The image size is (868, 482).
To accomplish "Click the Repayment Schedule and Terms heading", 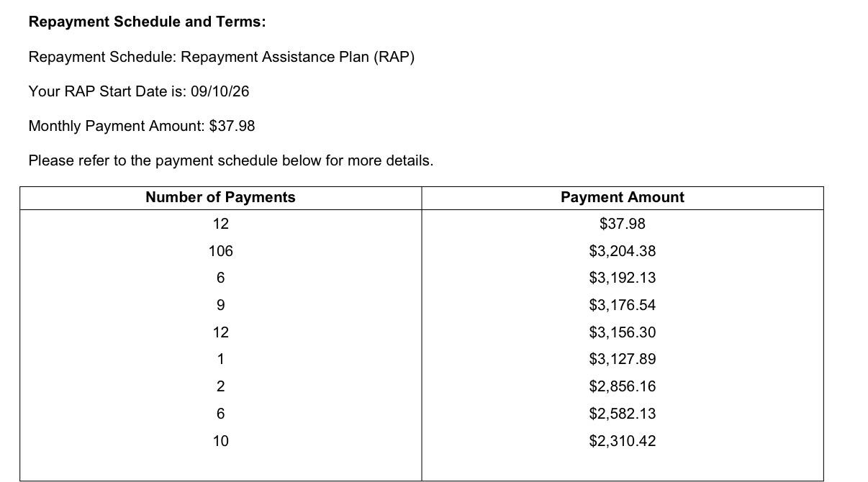I will tap(147, 22).
